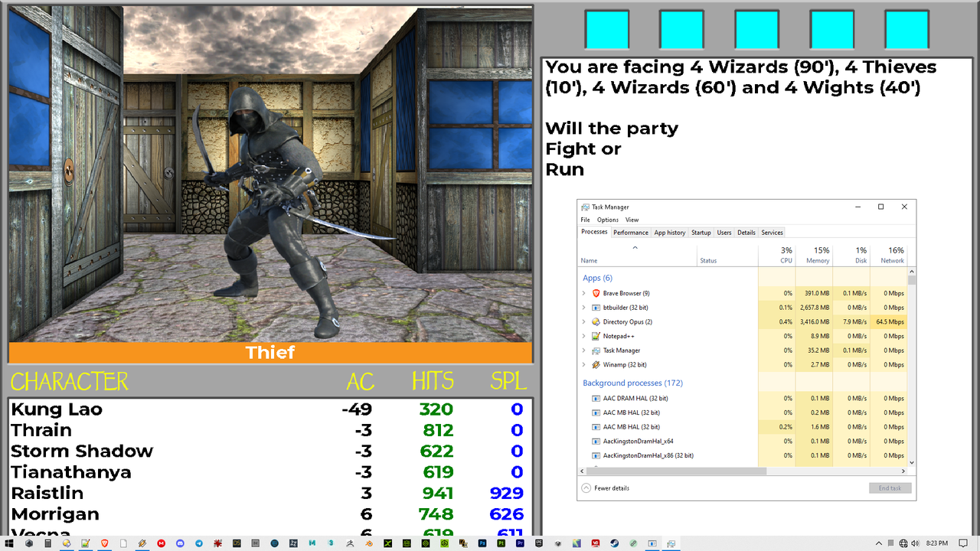The width and height of the screenshot is (980, 551).
Task: Launch Blender from the taskbar
Action: [x=368, y=543]
